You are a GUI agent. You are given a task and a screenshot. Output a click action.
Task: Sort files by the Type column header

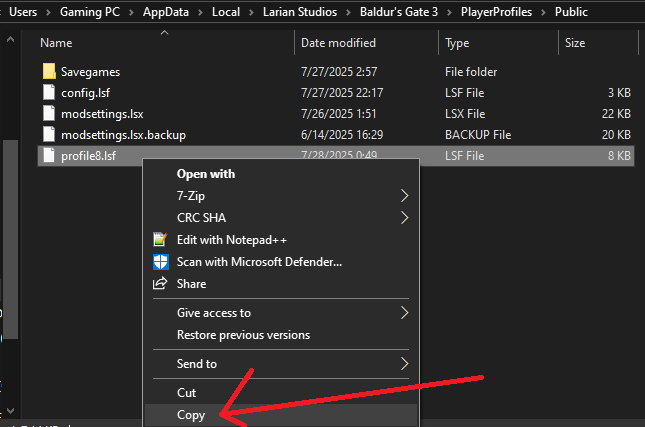pyautogui.click(x=457, y=43)
